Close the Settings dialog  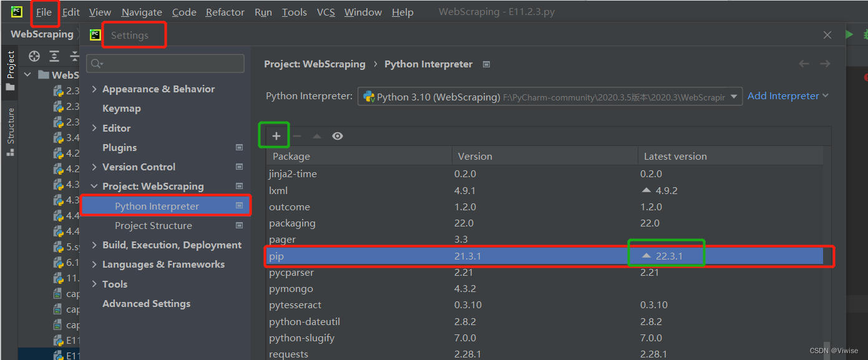(x=827, y=35)
